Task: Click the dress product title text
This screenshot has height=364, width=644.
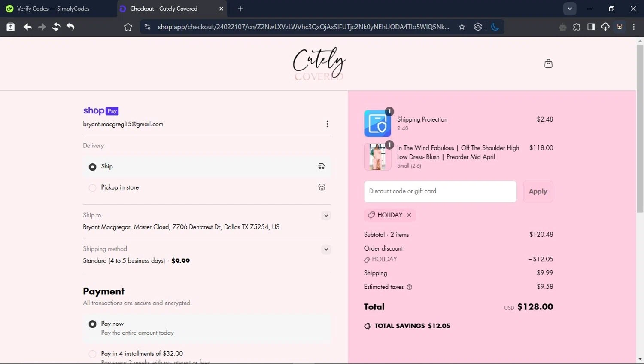Action: [x=458, y=152]
